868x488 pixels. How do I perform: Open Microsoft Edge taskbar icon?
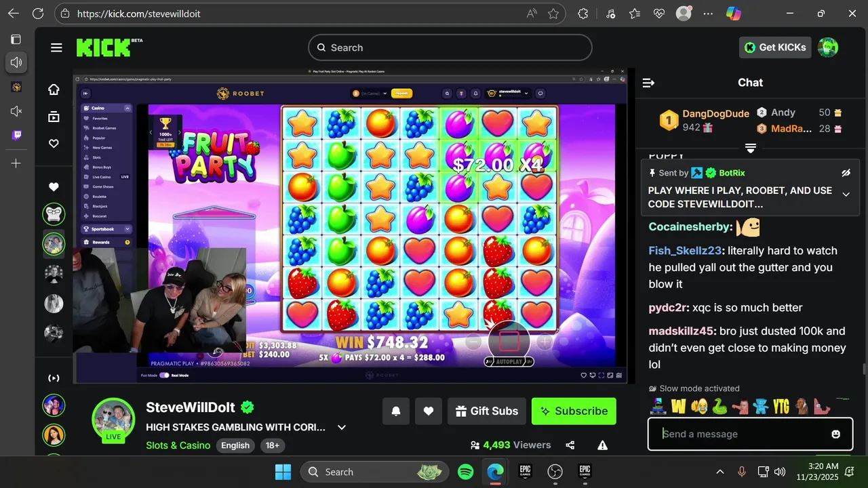point(495,472)
